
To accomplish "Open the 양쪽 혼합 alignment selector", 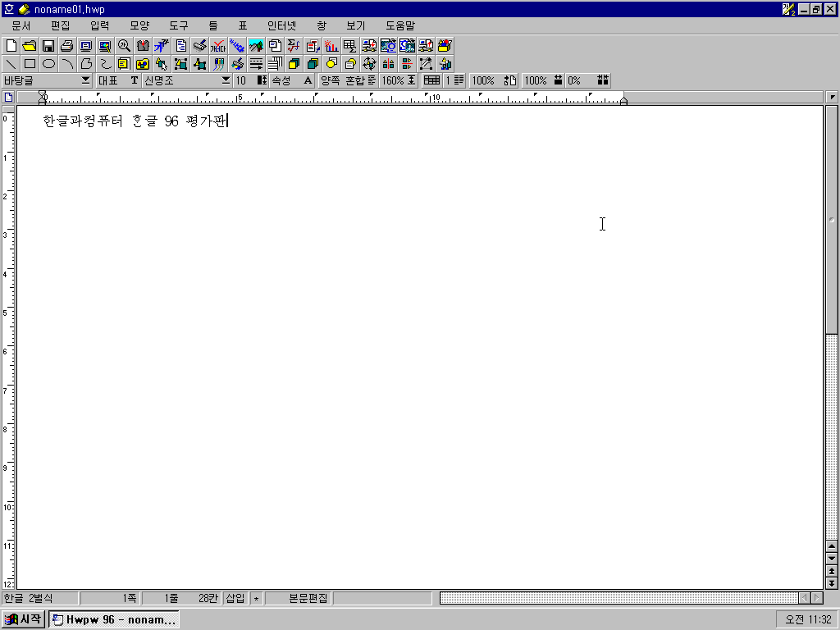I will 348,80.
